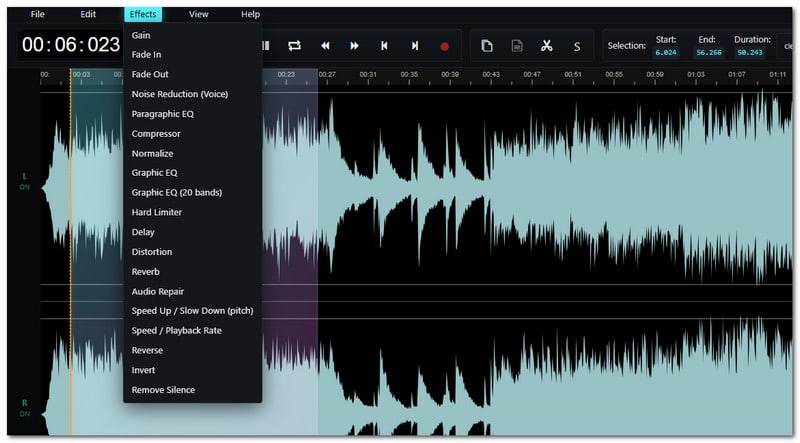Click the copy icon
This screenshot has width=800, height=443.
click(x=487, y=46)
